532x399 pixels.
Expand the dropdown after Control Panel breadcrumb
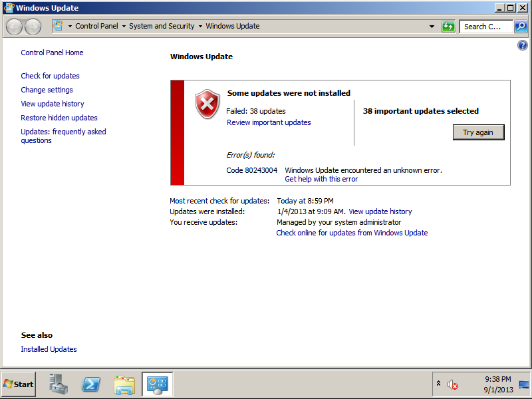click(124, 26)
